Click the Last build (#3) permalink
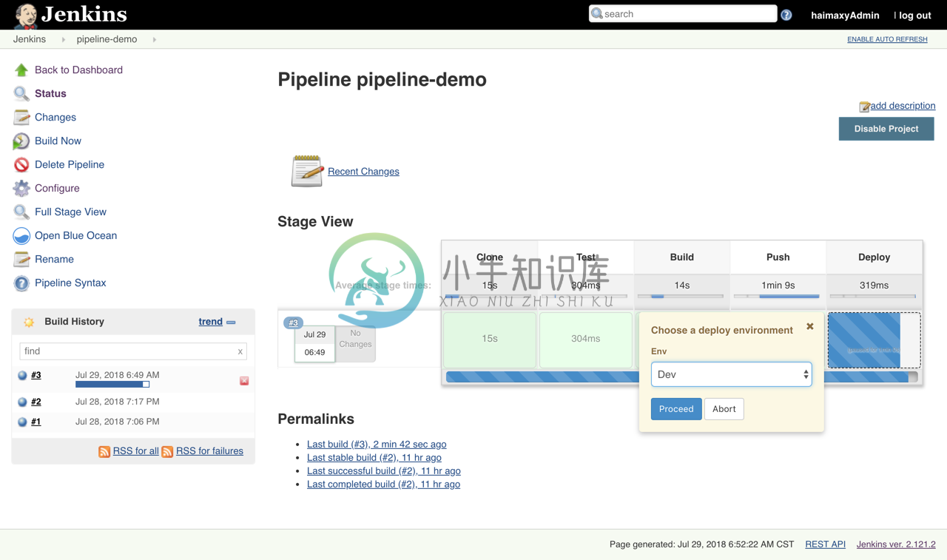This screenshot has width=947, height=560. click(377, 445)
